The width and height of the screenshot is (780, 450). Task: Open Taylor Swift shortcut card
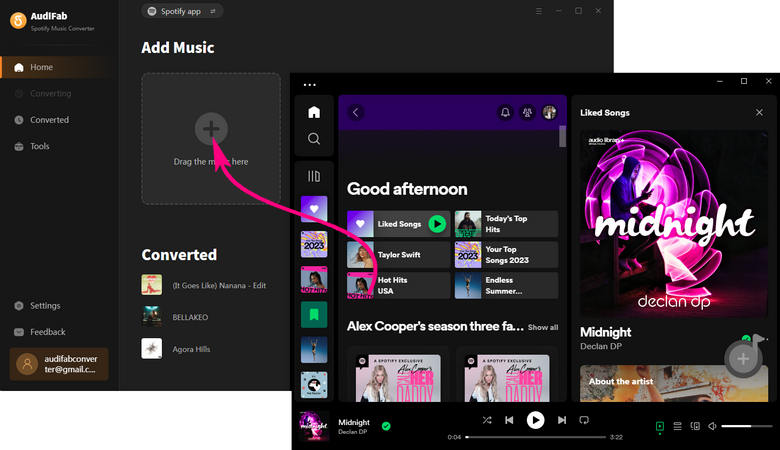click(x=398, y=255)
